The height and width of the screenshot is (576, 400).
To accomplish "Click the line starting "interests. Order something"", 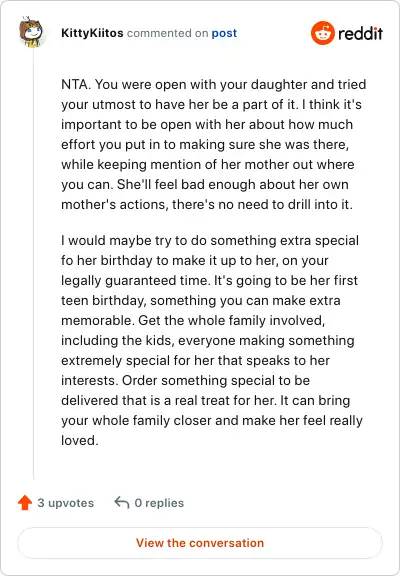I will (x=185, y=380).
